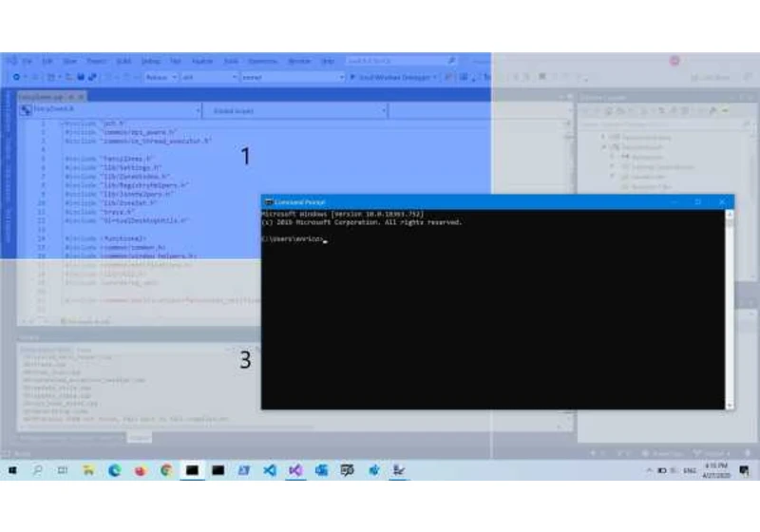
Task: Open File Explorer from the taskbar
Action: click(88, 470)
